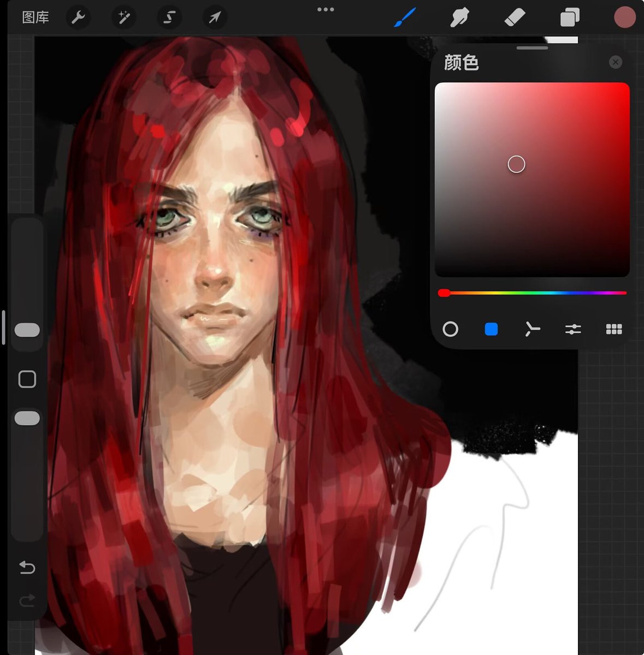Switch to the Disc color picker tab
644x655 pixels.
point(450,329)
